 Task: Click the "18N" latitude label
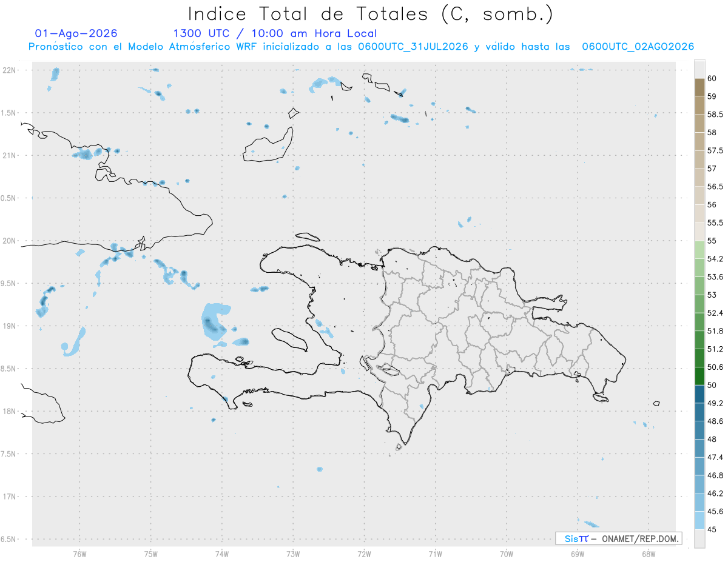(9, 412)
